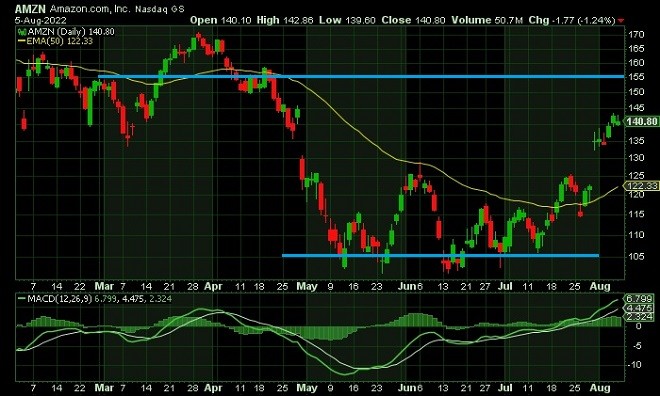Click the Mar label under the MACD panel
Viewport: 660px width, 396px height.
click(x=104, y=388)
